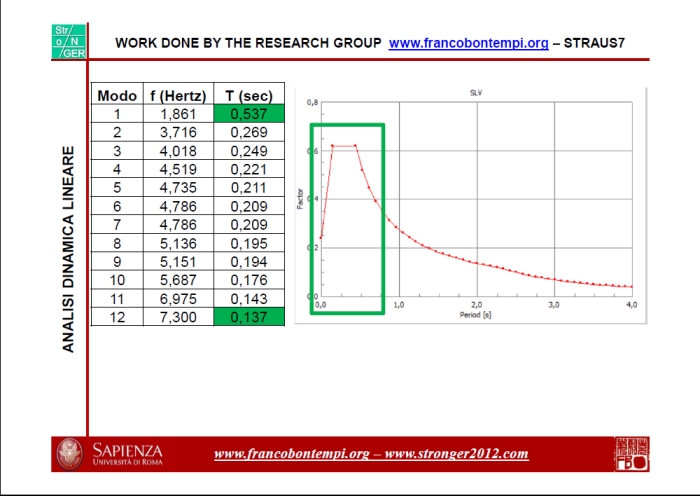Viewport: 700px width, 496px height.
Task: Select the frequency cell 7,300
Action: click(x=178, y=317)
